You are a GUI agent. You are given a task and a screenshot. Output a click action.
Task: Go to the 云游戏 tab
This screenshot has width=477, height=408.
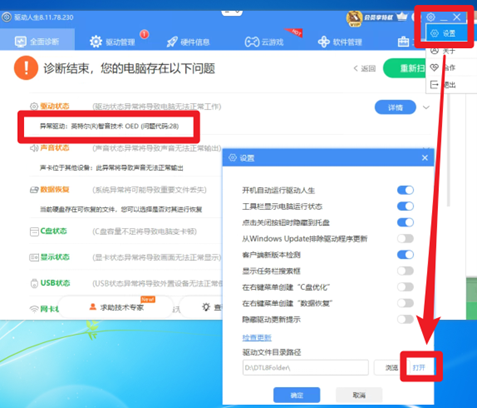[264, 42]
